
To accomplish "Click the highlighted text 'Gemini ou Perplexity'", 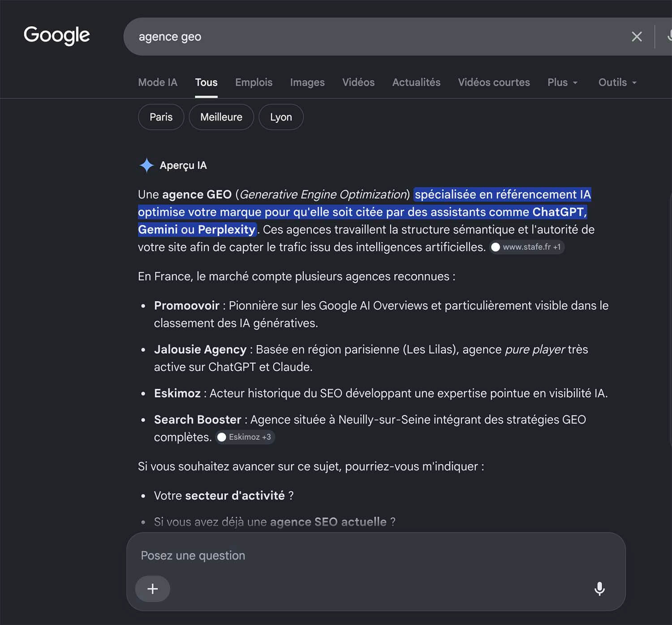I will pos(197,230).
